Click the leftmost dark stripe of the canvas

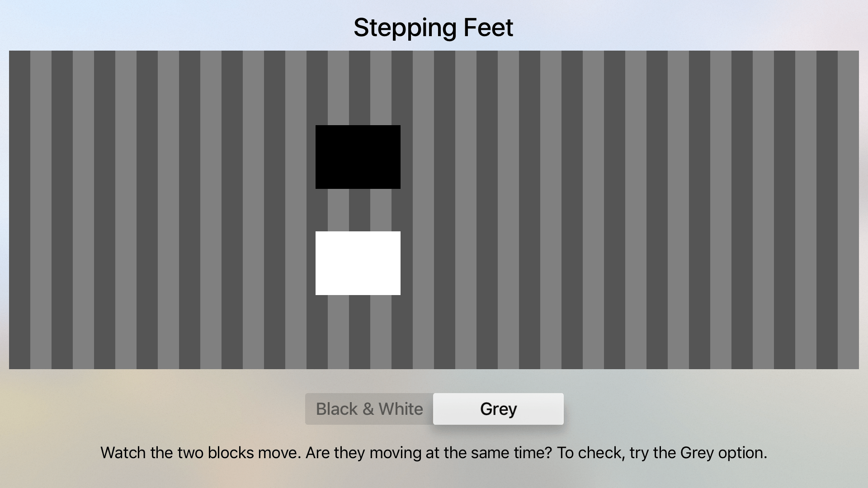[19, 210]
